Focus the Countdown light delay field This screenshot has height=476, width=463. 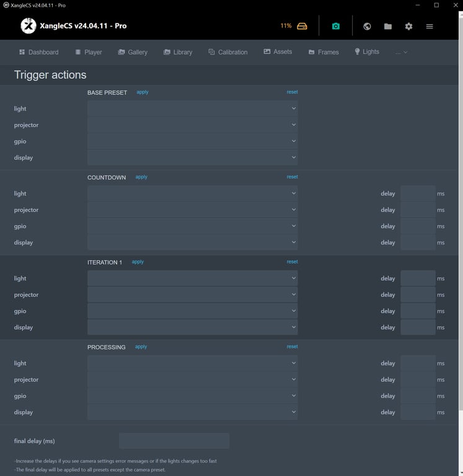click(x=418, y=193)
